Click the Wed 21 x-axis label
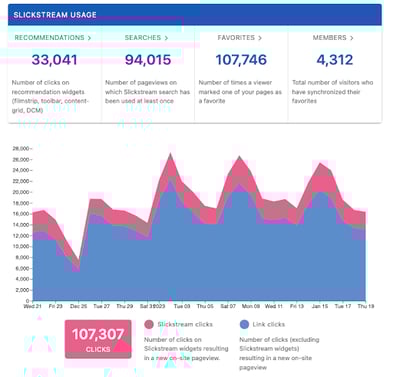The image size is (393, 377). (32, 306)
